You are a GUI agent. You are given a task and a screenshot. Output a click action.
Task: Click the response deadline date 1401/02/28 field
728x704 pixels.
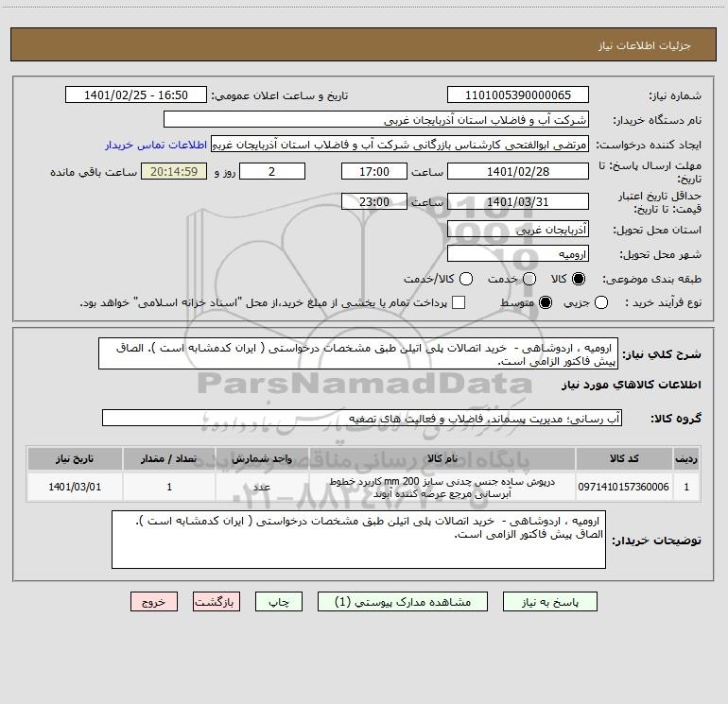coord(518,172)
